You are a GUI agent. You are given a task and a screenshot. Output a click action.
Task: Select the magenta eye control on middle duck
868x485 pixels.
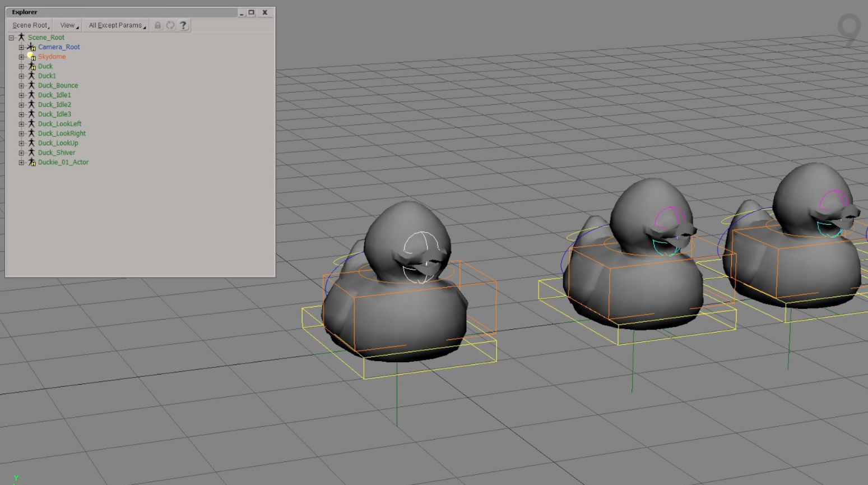click(669, 218)
